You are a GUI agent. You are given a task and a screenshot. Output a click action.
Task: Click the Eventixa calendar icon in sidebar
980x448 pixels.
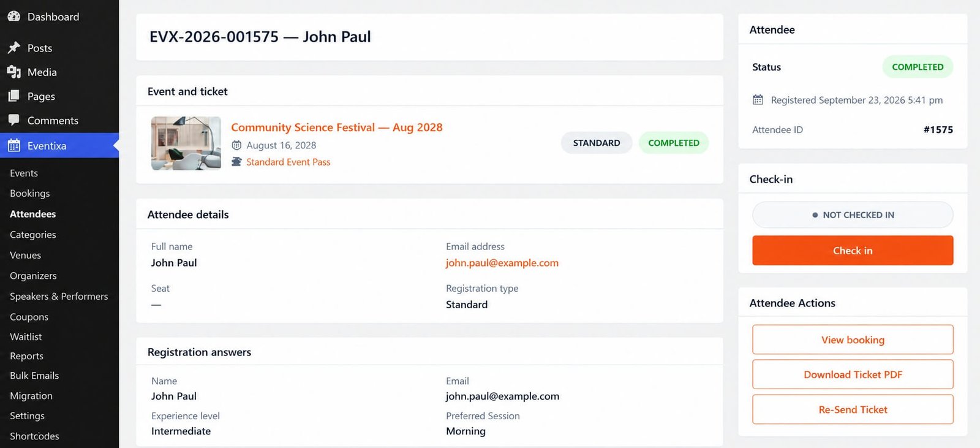pos(14,146)
